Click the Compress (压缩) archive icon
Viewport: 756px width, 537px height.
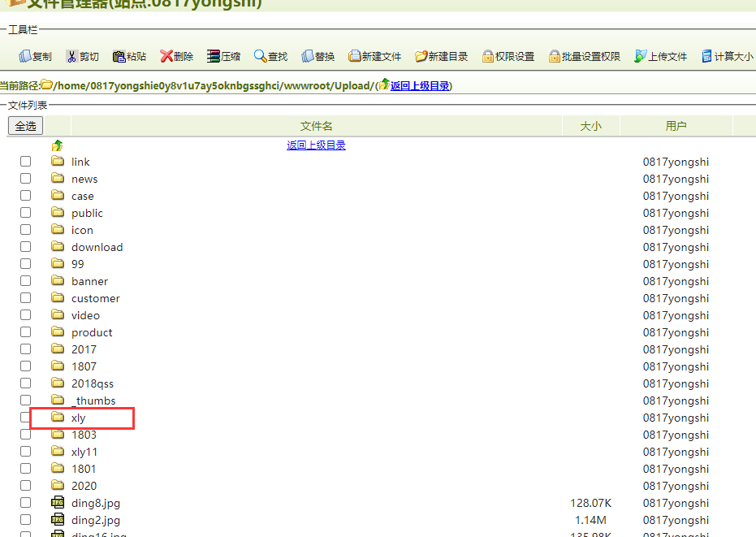pos(214,56)
